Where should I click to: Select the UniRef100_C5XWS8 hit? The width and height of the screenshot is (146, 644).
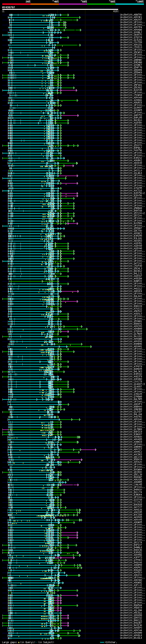point(131,95)
